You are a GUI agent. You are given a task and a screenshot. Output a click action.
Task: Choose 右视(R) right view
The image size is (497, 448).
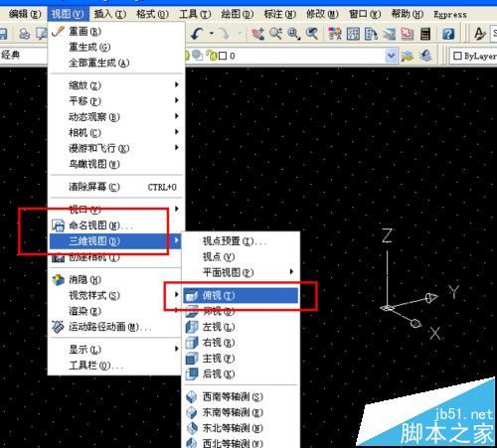pyautogui.click(x=241, y=343)
